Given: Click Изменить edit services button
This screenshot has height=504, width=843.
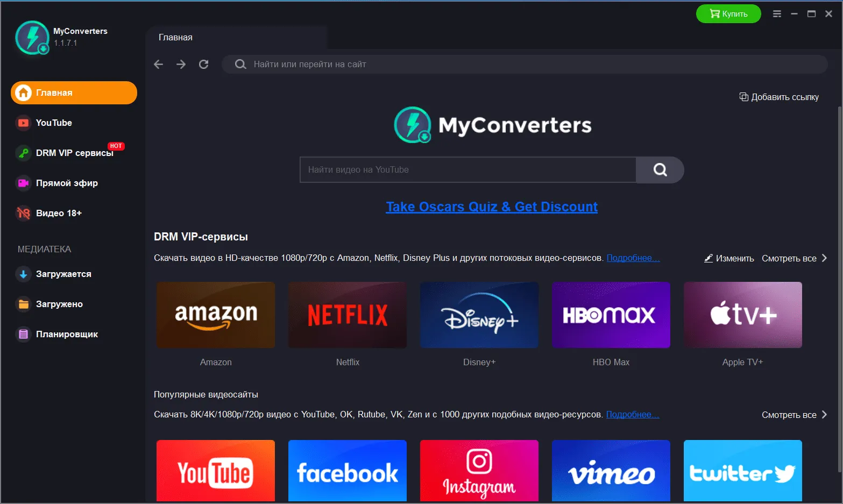Looking at the screenshot, I should pos(729,258).
